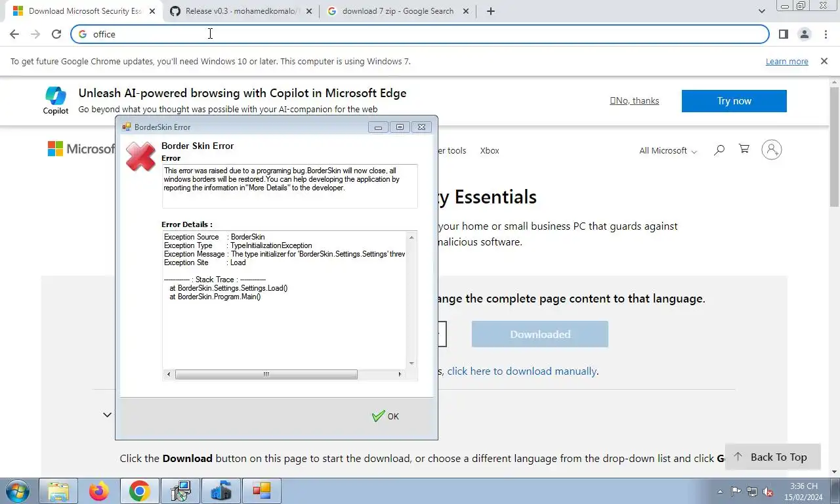Go forward in browser history

pyautogui.click(x=35, y=34)
